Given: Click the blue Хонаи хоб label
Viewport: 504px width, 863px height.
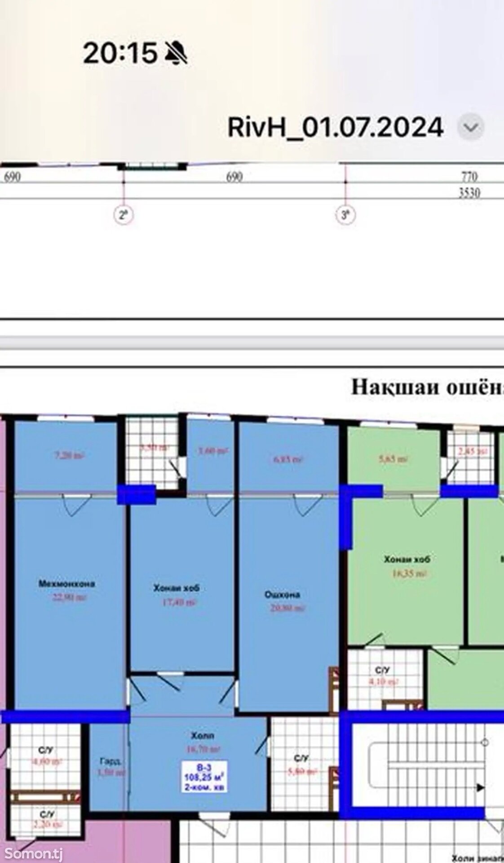Looking at the screenshot, I should click(177, 588).
